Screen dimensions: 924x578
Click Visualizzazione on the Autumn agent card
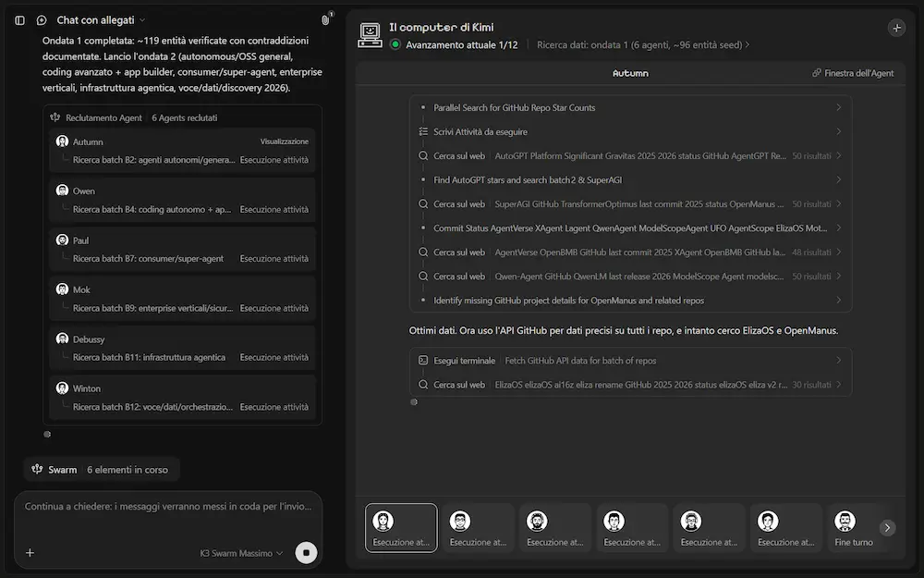tap(284, 141)
